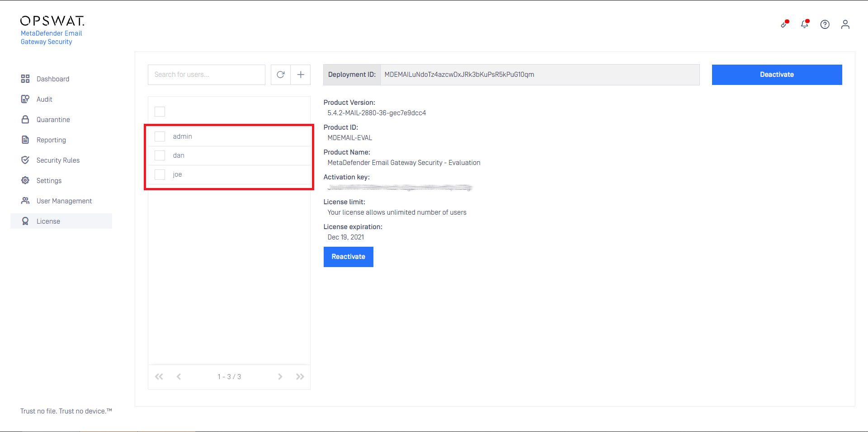Refresh the user list
This screenshot has width=868, height=432.
(281, 75)
